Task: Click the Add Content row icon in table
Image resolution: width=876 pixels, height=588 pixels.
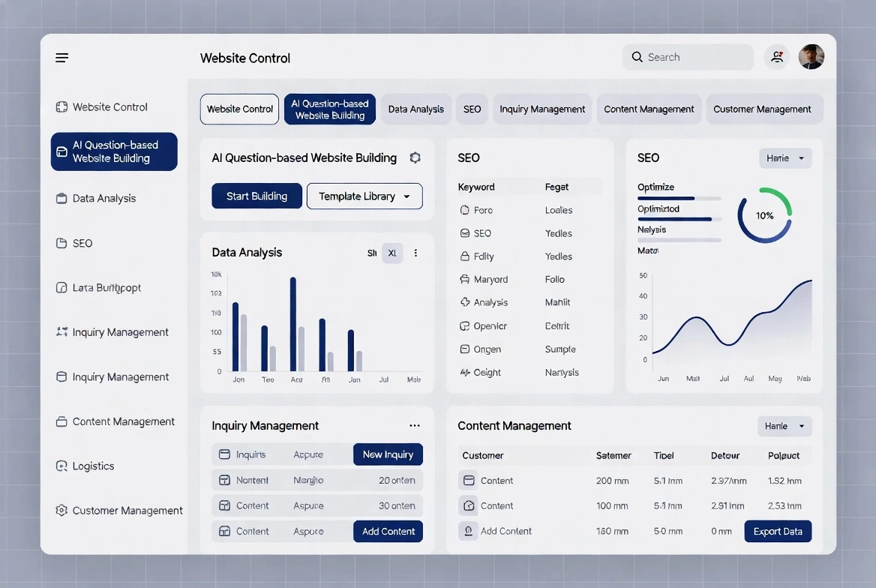Action: pos(469,531)
